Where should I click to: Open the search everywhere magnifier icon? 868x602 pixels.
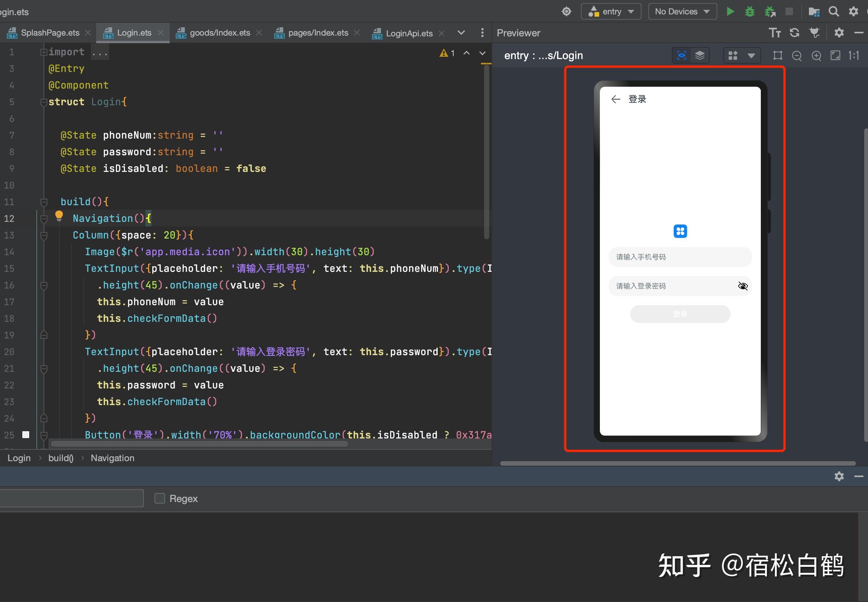834,12
